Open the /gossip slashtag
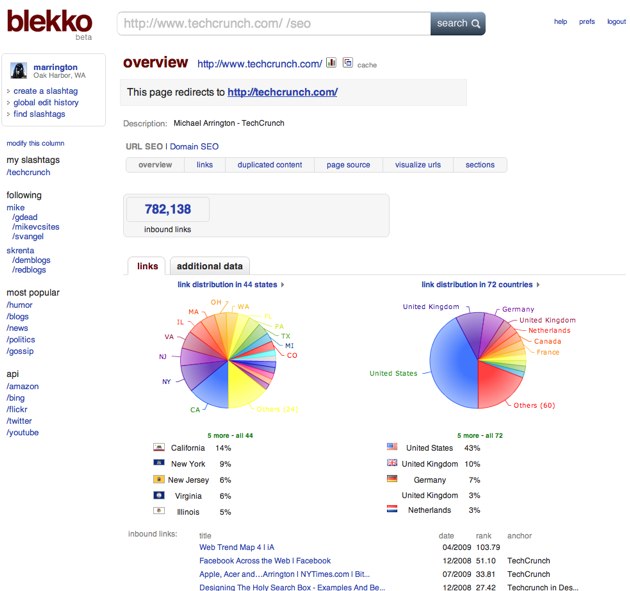 [20, 351]
